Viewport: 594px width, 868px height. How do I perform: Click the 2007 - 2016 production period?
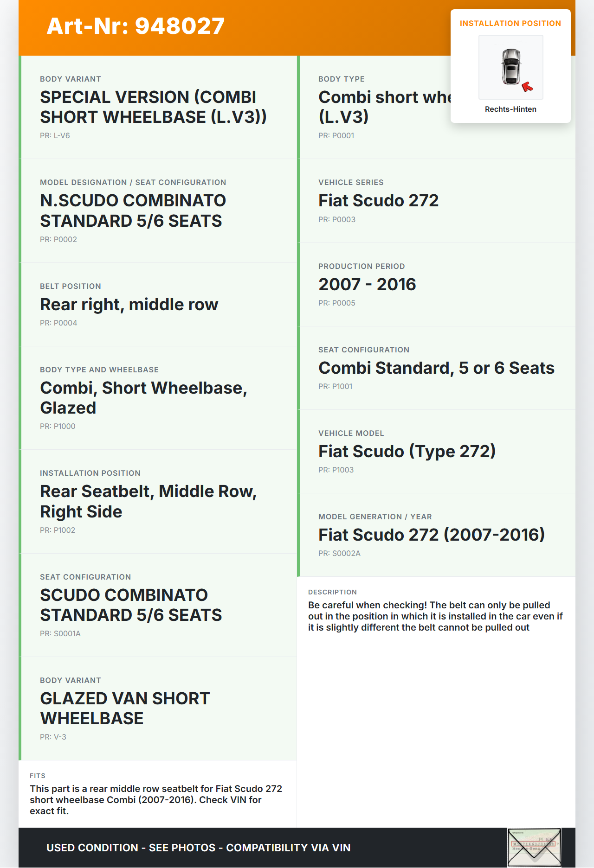[367, 284]
